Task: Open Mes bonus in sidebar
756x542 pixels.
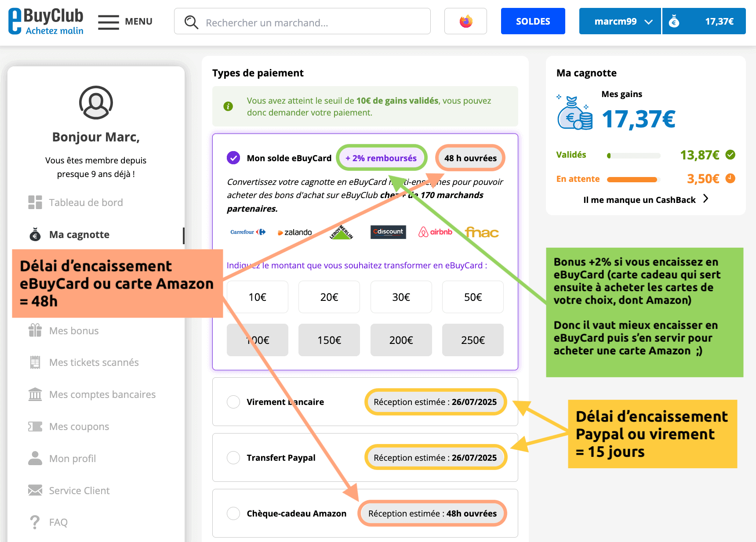Action: coord(74,331)
